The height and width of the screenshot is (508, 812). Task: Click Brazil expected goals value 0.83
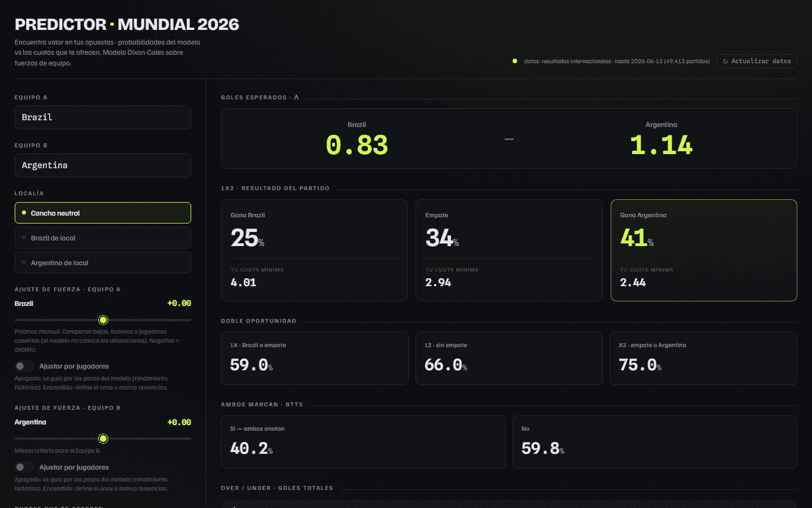357,145
